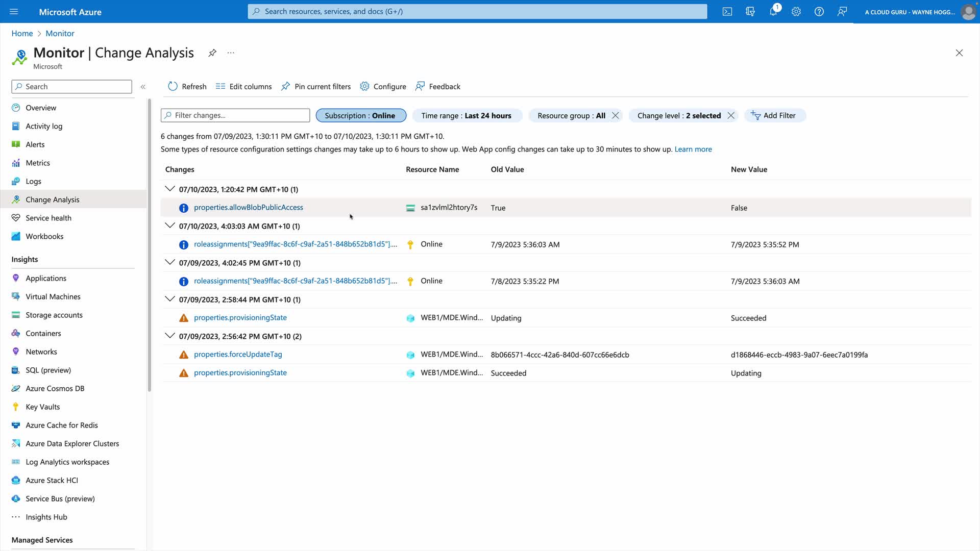Open Storage accounts insights
980x551 pixels.
click(54, 315)
